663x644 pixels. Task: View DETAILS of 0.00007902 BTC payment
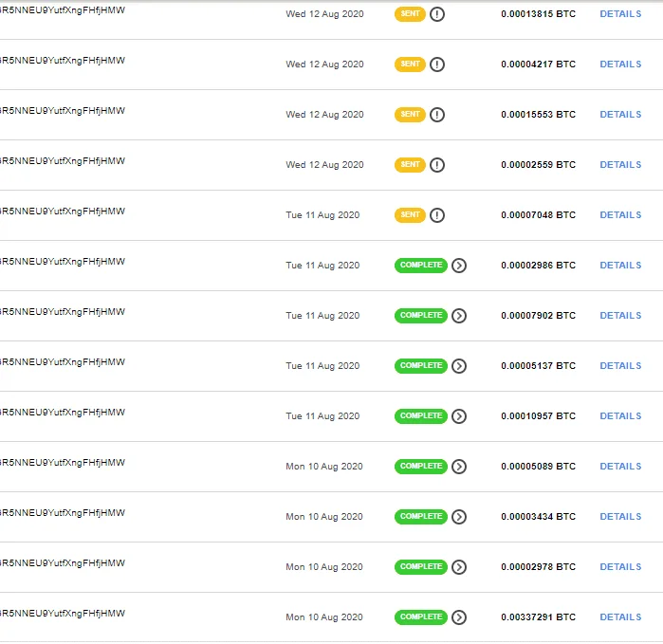pyautogui.click(x=620, y=316)
